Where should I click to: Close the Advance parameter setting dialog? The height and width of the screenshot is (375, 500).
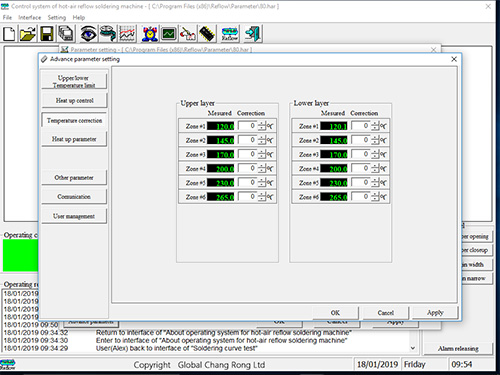pyautogui.click(x=454, y=59)
